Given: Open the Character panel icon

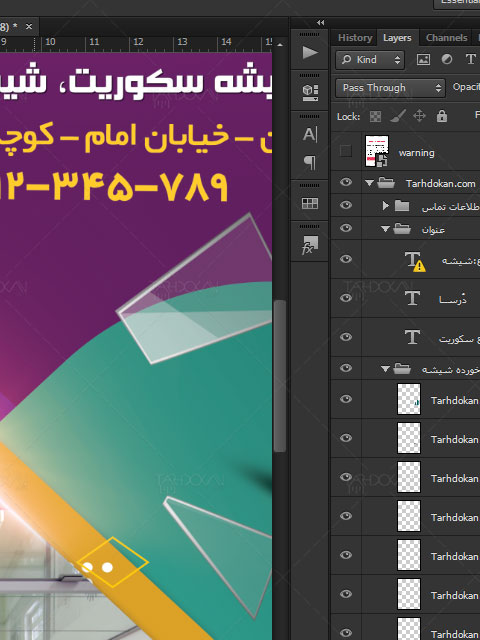Looking at the screenshot, I should coord(310,134).
